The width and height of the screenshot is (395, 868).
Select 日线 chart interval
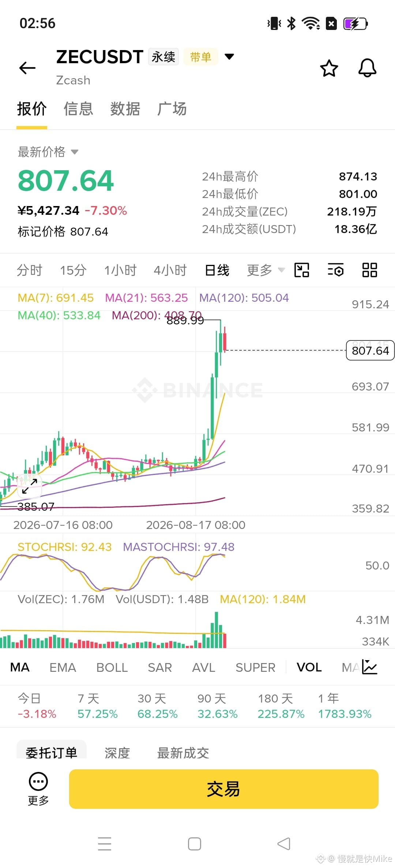click(x=217, y=270)
